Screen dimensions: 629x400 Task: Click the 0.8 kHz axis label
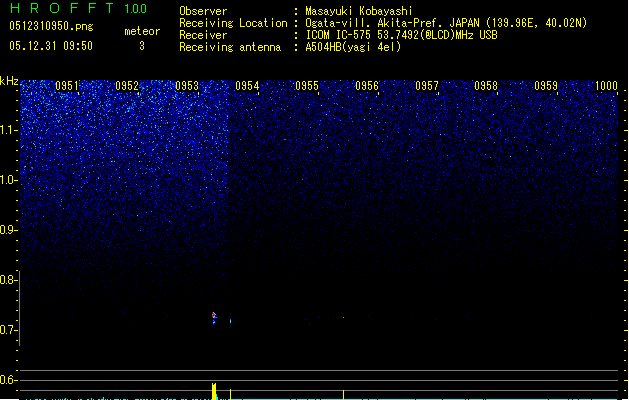9,280
